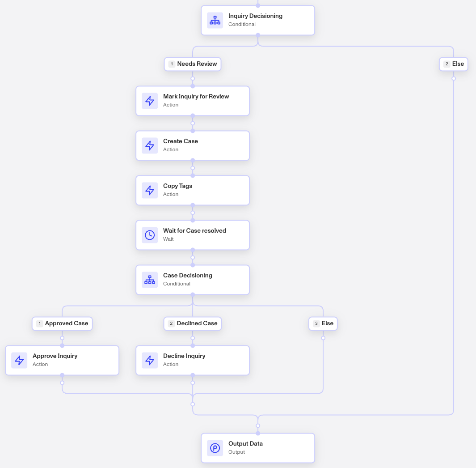Click the add-step connector below Needs Review

click(193, 78)
